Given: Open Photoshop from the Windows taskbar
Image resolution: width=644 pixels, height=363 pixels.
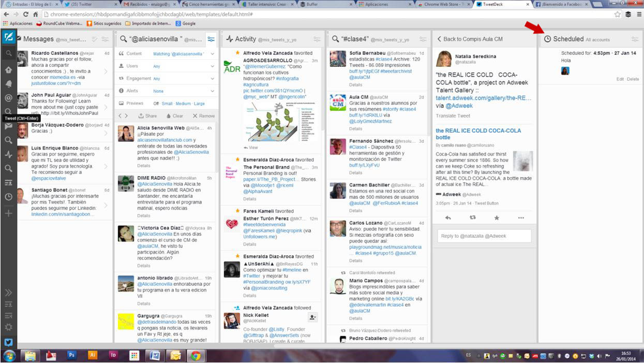Looking at the screenshot, I should point(72,355).
